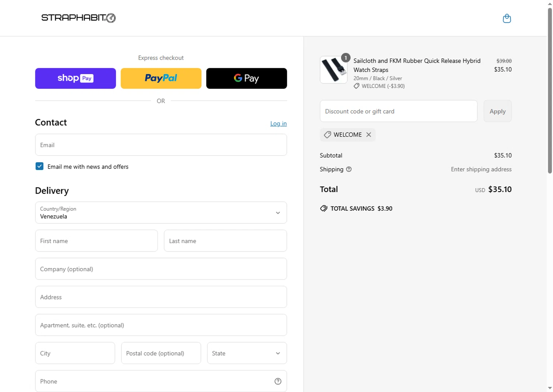Image resolution: width=553 pixels, height=392 pixels.
Task: Open the shopping bag cart icon
Action: click(x=507, y=18)
